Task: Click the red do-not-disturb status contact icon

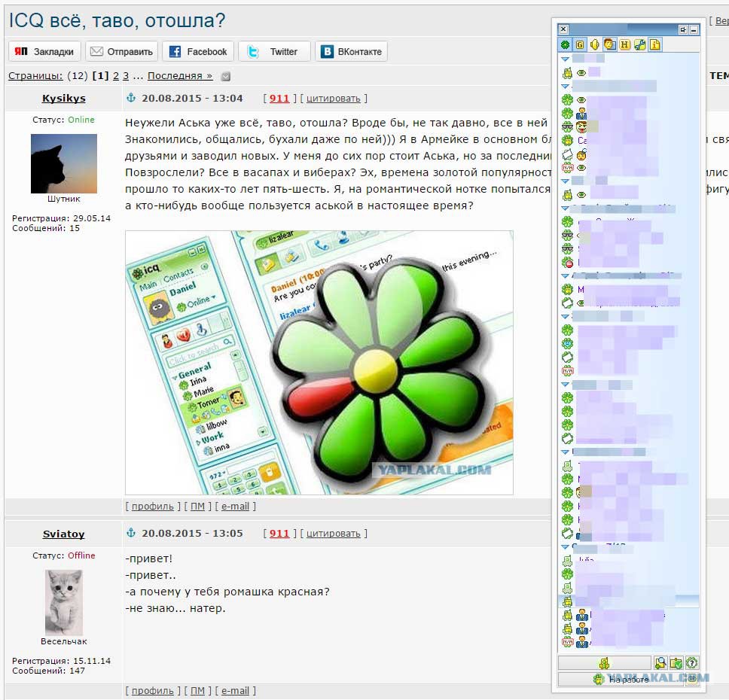Action: point(567,263)
